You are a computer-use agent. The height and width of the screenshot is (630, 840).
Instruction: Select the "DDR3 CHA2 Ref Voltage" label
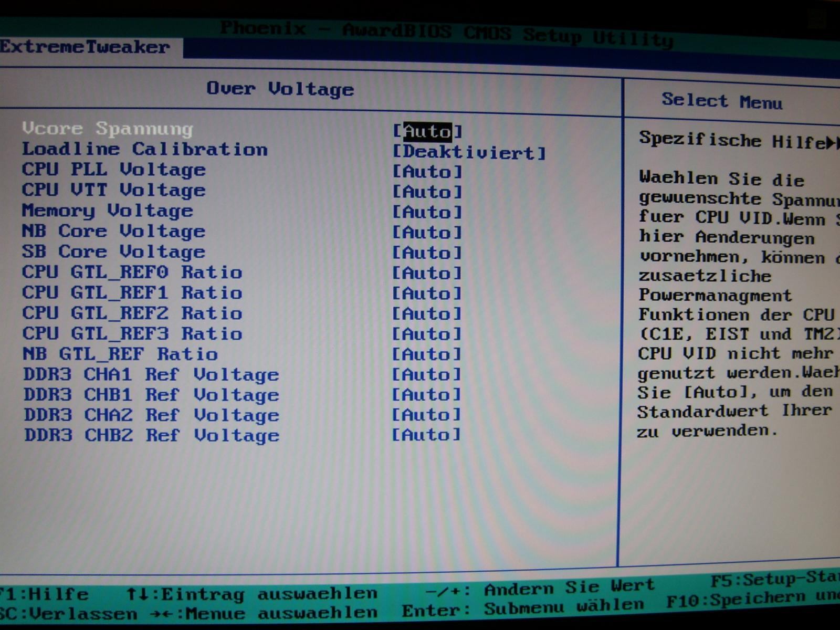tap(152, 415)
